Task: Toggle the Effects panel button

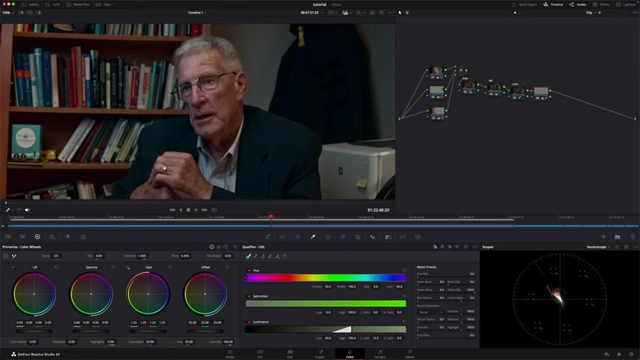Action: (602, 4)
